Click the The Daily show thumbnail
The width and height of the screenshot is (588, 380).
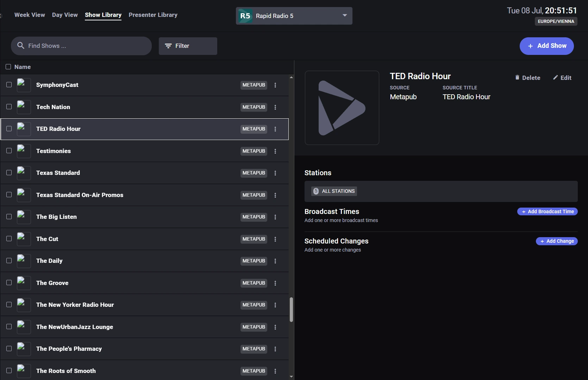[x=24, y=261]
